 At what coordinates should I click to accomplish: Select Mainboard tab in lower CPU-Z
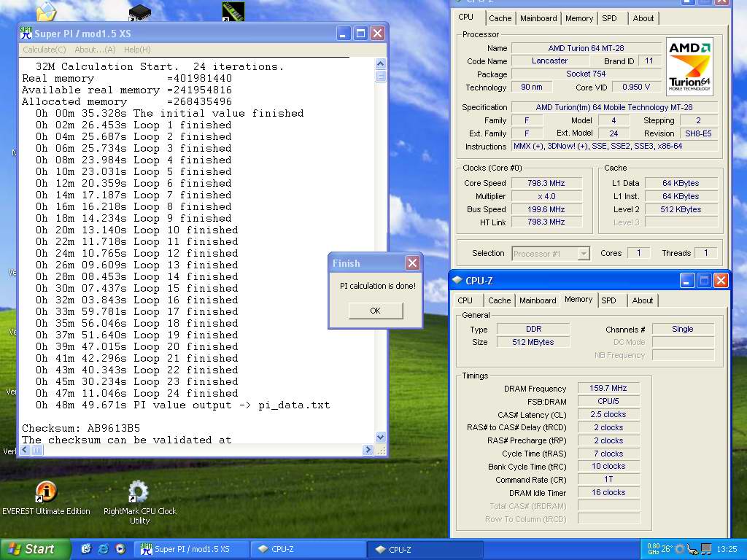pos(538,300)
